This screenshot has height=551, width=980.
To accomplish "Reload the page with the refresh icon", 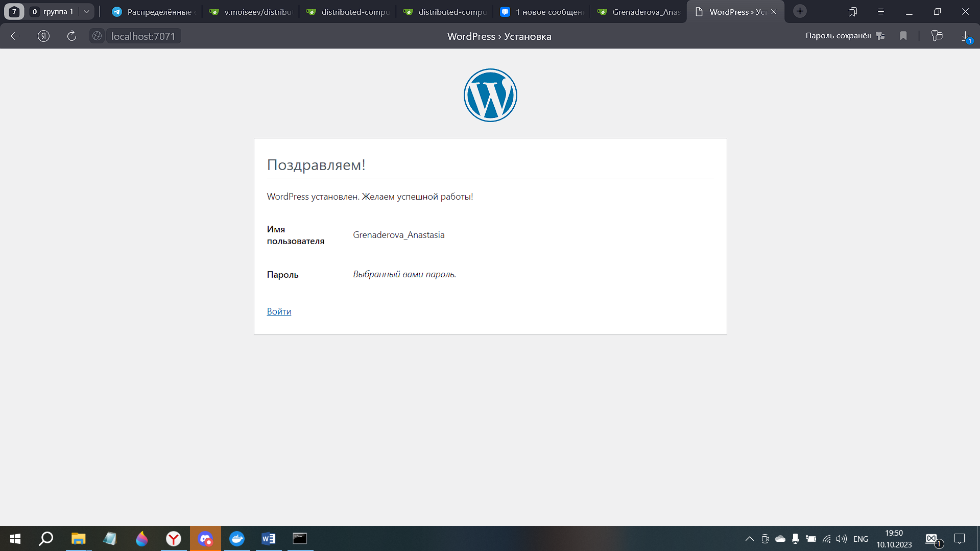I will tap(71, 36).
